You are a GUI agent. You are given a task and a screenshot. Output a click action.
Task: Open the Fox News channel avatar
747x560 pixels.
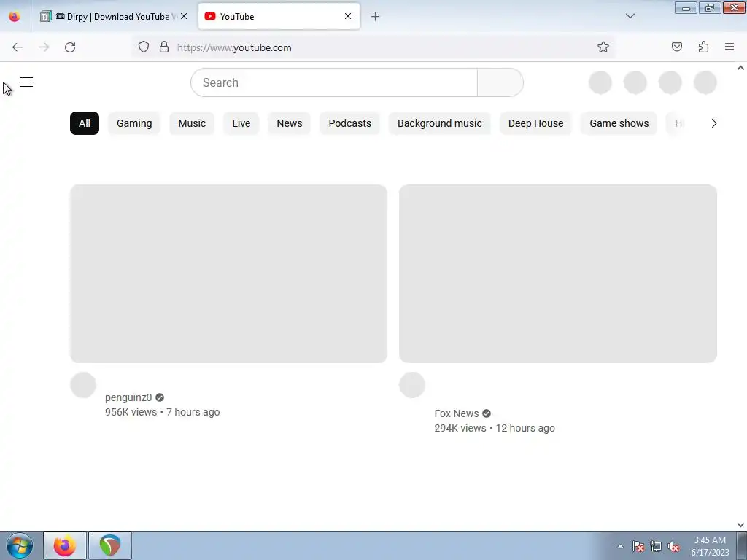point(412,385)
